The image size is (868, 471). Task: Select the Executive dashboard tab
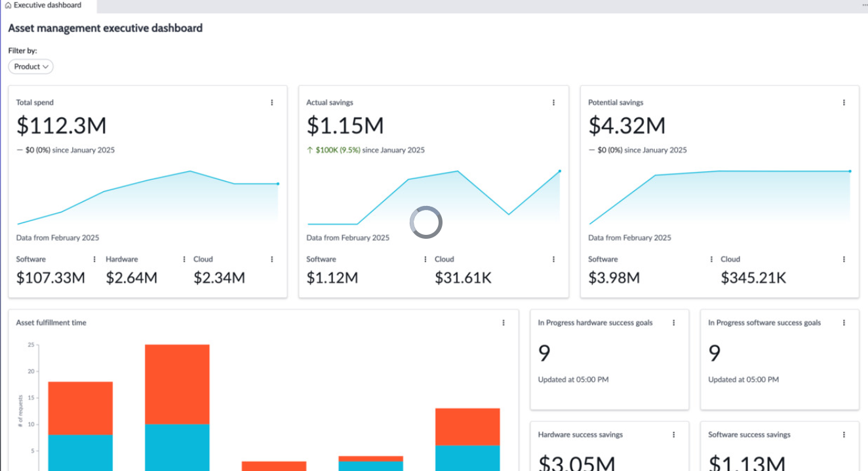point(47,5)
